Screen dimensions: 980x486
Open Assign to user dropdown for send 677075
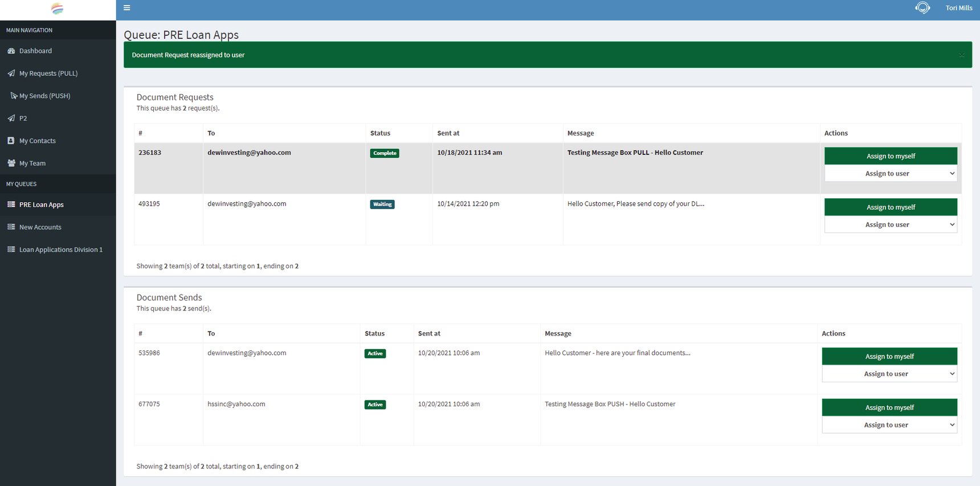tap(889, 425)
